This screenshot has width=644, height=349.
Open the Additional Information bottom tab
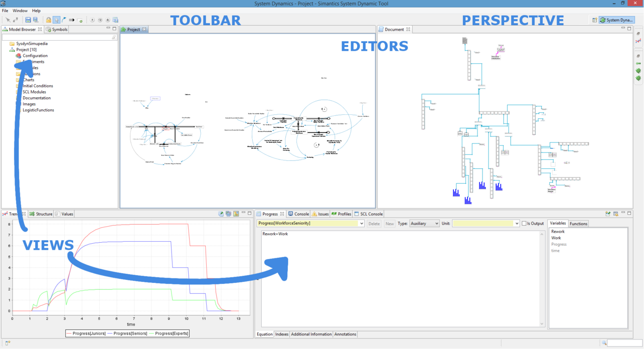tap(311, 334)
